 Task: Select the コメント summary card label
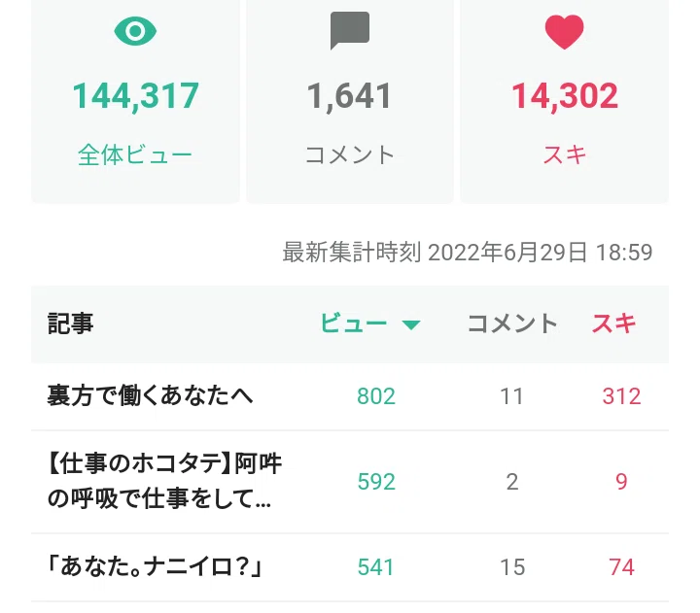click(350, 155)
